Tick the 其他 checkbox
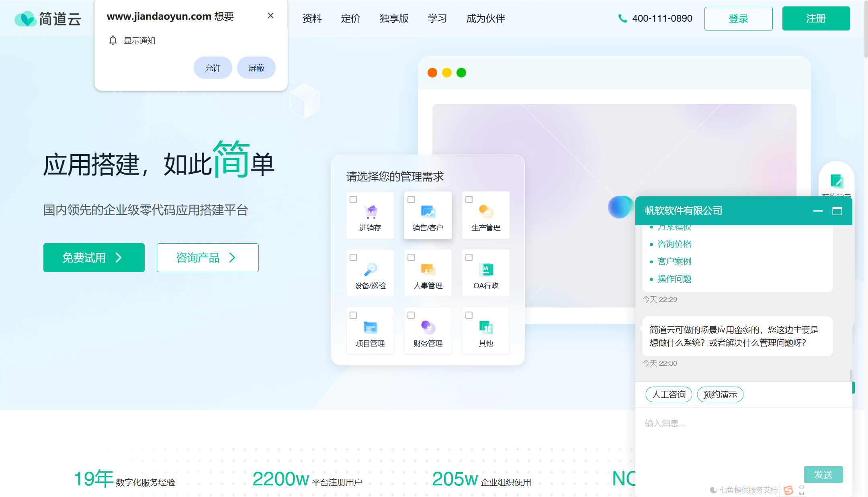 point(469,315)
